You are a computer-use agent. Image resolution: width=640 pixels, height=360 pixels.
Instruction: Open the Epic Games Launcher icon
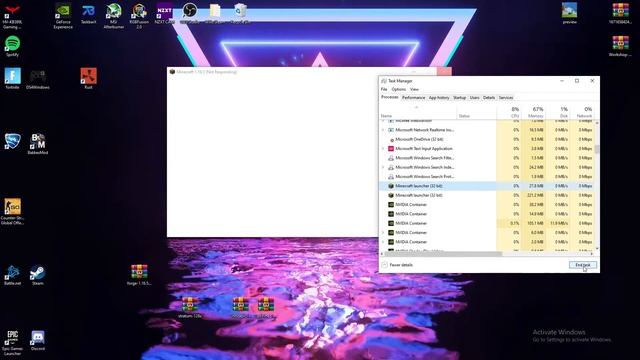pyautogui.click(x=13, y=343)
